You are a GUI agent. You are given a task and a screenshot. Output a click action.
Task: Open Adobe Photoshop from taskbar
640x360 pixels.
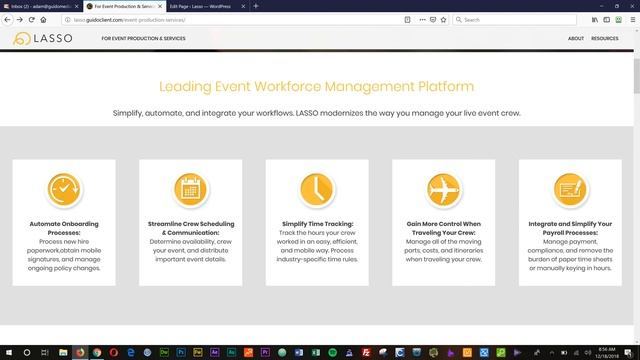point(181,352)
